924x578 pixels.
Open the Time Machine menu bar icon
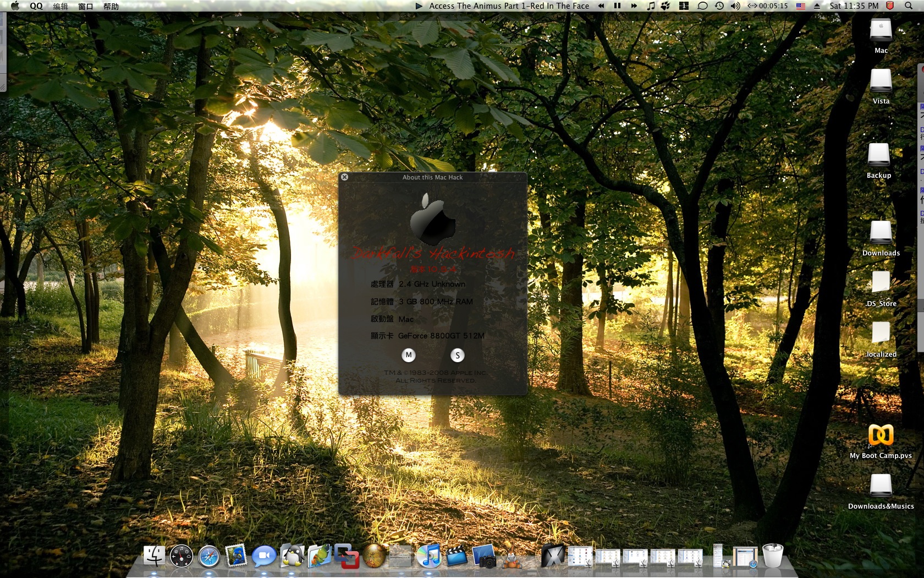tap(719, 6)
